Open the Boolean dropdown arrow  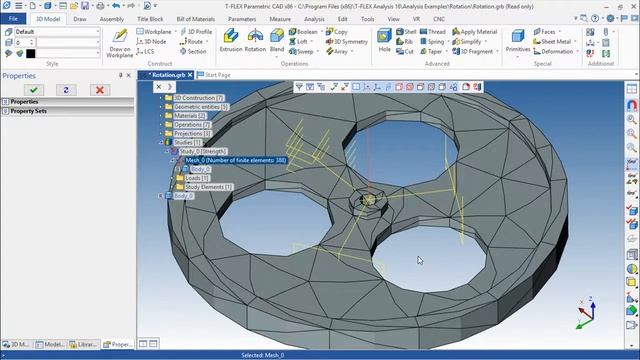click(322, 31)
